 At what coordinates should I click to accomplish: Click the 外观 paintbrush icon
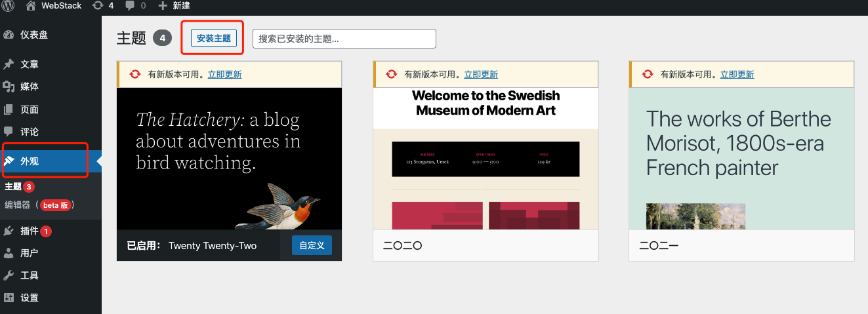coord(10,161)
